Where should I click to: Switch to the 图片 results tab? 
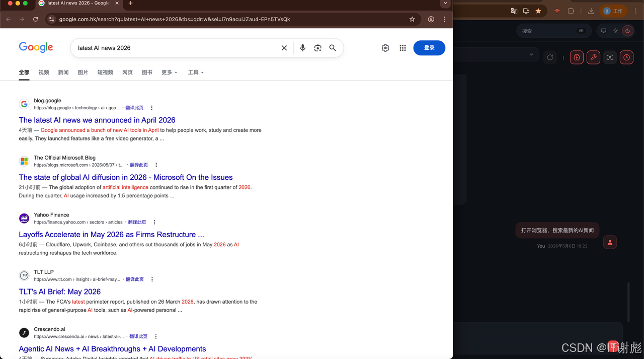coord(83,73)
